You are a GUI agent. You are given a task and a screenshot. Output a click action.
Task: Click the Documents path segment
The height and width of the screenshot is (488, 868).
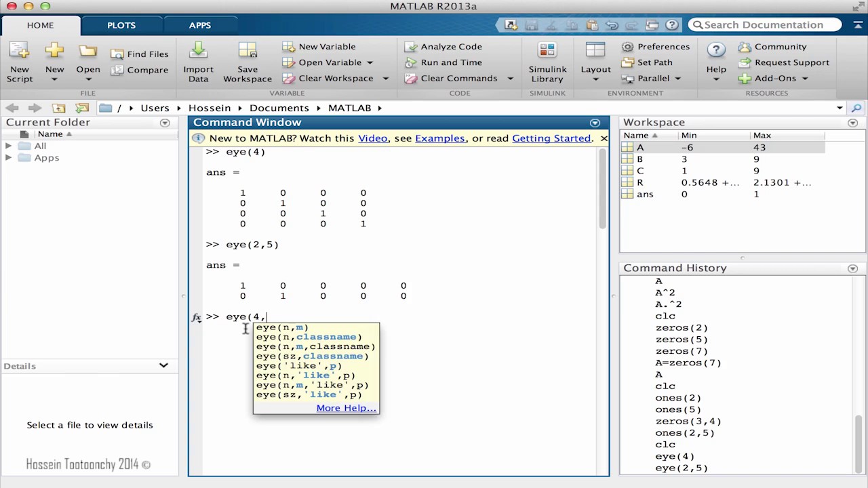click(279, 108)
